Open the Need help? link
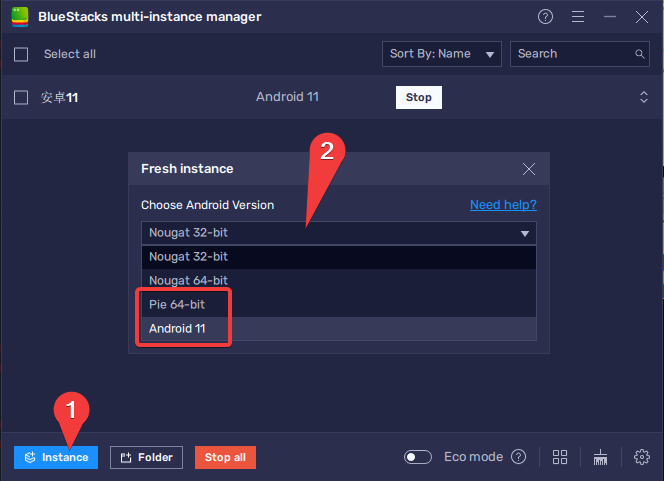Image resolution: width=664 pixels, height=481 pixels. [x=503, y=205]
